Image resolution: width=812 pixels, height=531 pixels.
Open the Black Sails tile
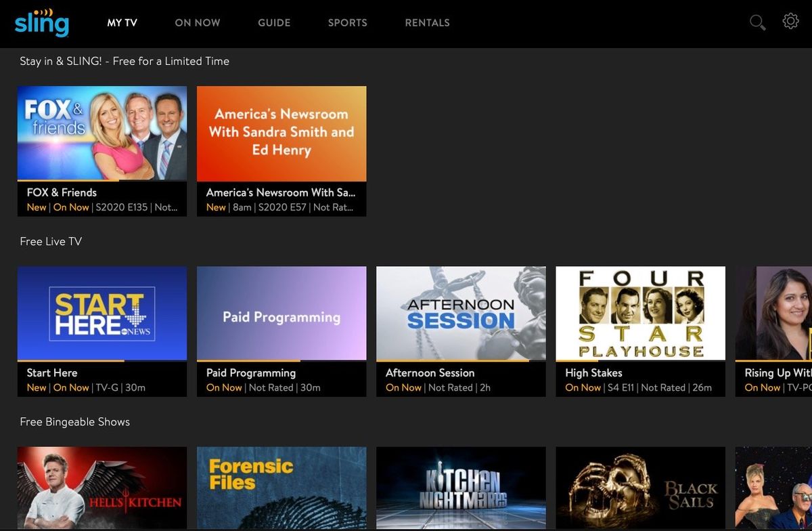(639, 488)
